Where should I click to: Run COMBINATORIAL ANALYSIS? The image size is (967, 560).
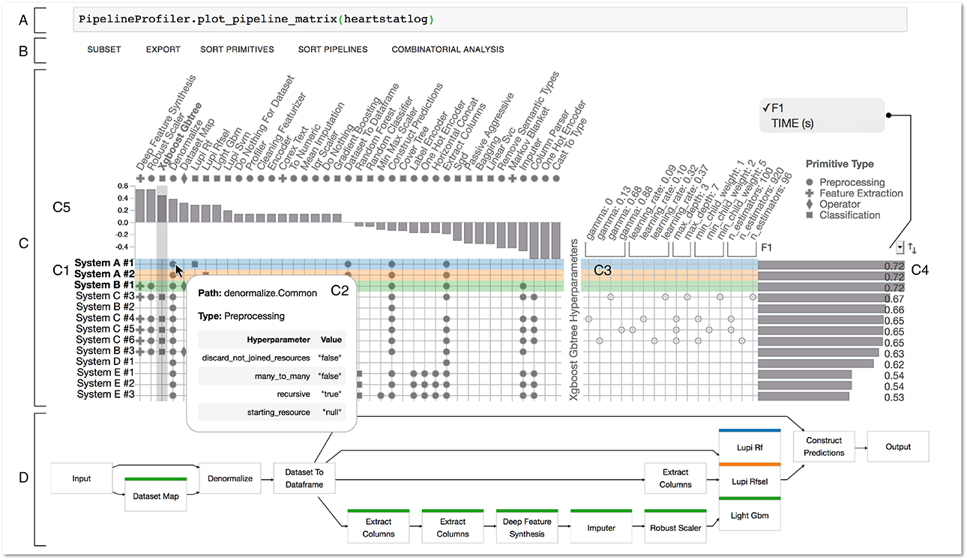click(448, 49)
